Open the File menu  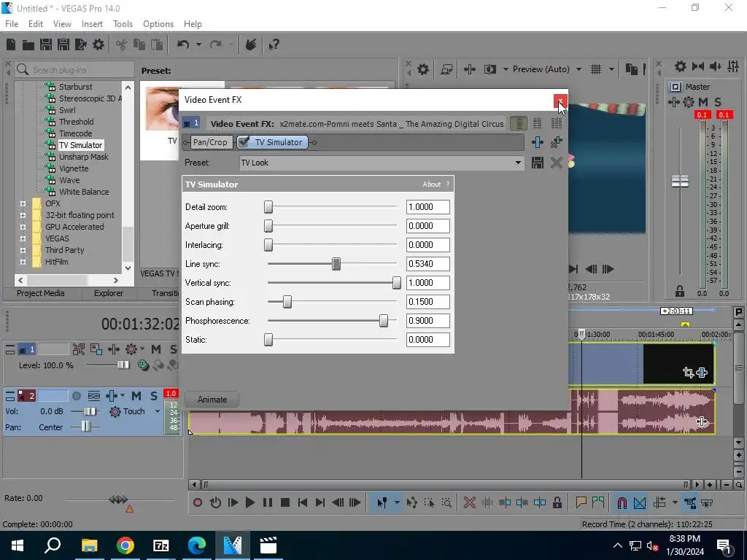click(12, 24)
